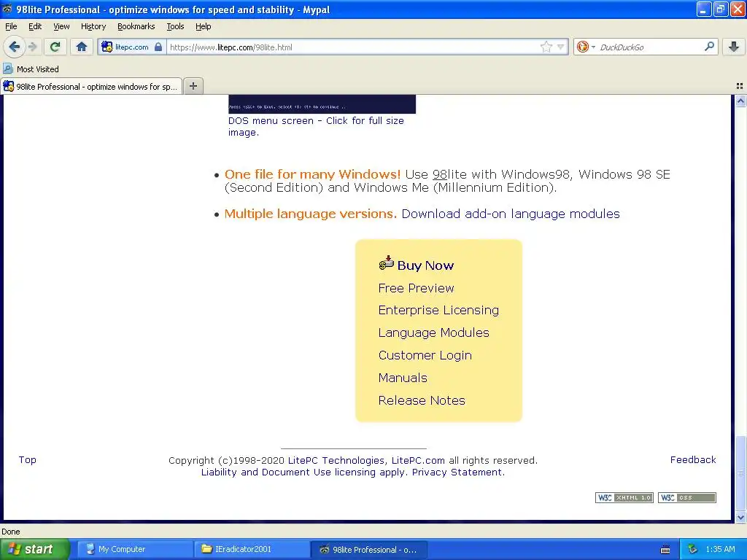The image size is (747, 560).
Task: Click the 1:35 AM taskbar clock
Action: click(x=720, y=549)
